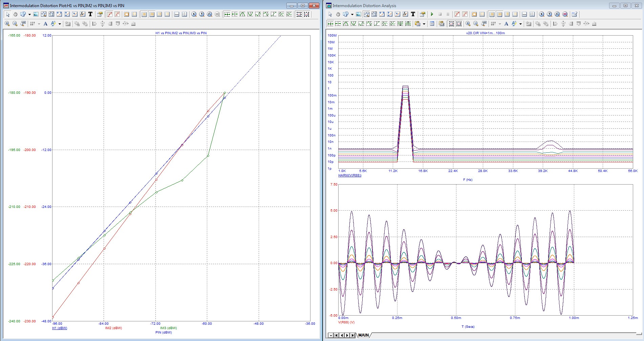Viewport: 644px width, 341px height.
Task: Click the IM2 (dBW) red axis label
Action: [x=113, y=328]
